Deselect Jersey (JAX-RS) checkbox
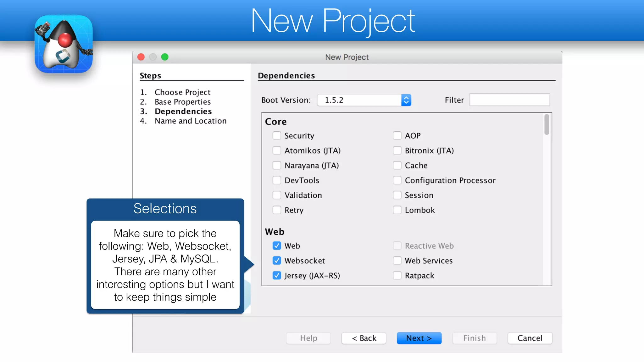This screenshot has height=362, width=644. click(277, 276)
